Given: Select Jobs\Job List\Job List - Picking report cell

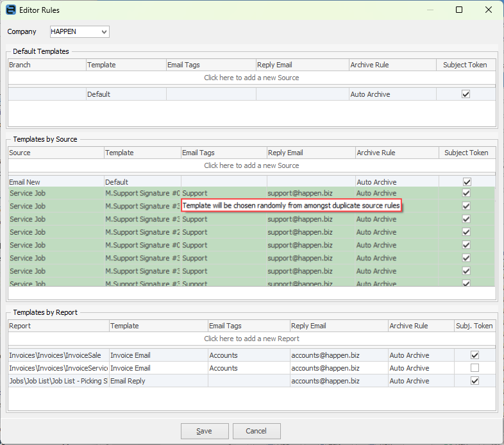Looking at the screenshot, I should click(x=58, y=381).
